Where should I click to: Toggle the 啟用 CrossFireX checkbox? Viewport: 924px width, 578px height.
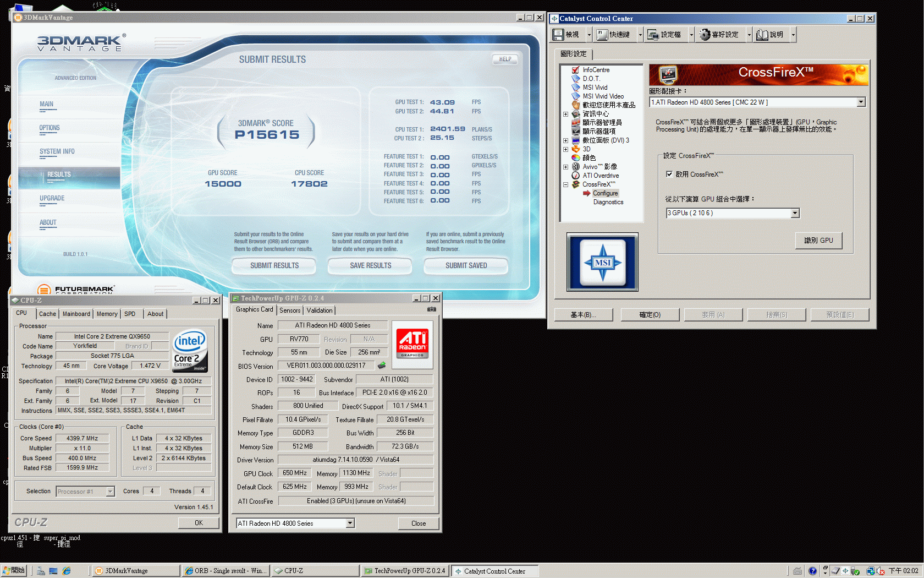pyautogui.click(x=669, y=175)
